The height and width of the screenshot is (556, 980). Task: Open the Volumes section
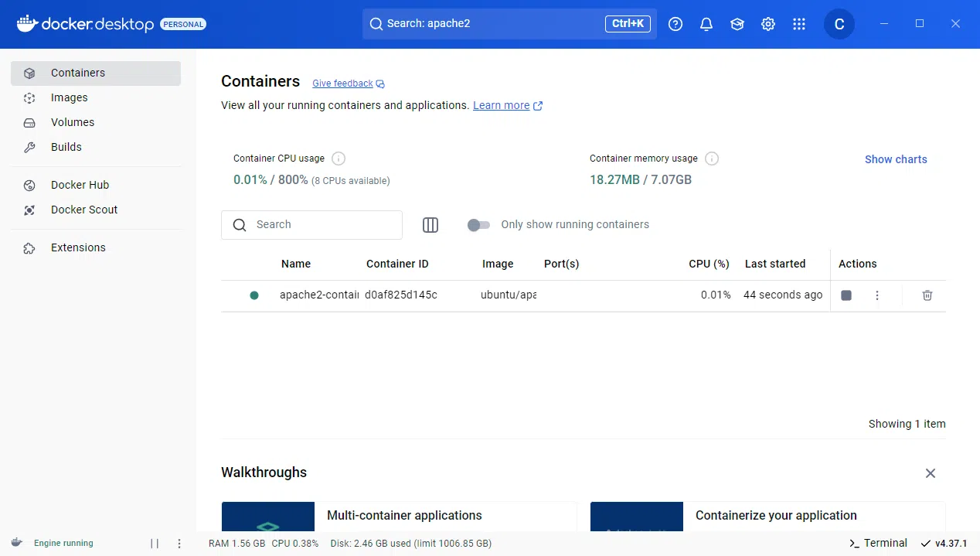click(x=72, y=122)
